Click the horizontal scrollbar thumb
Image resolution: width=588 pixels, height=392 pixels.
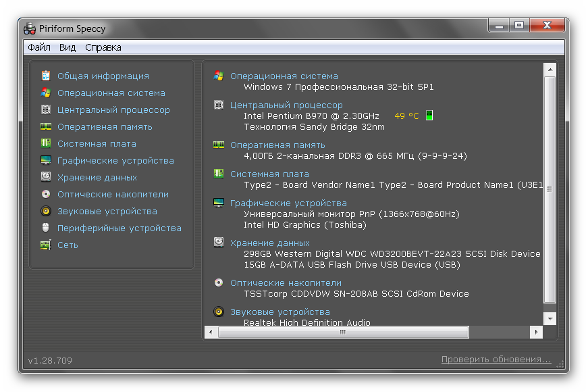coord(343,332)
